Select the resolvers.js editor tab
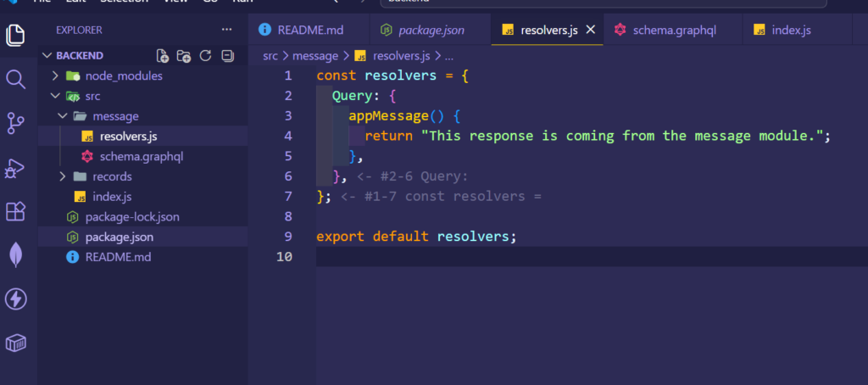This screenshot has height=385, width=868. (x=547, y=30)
